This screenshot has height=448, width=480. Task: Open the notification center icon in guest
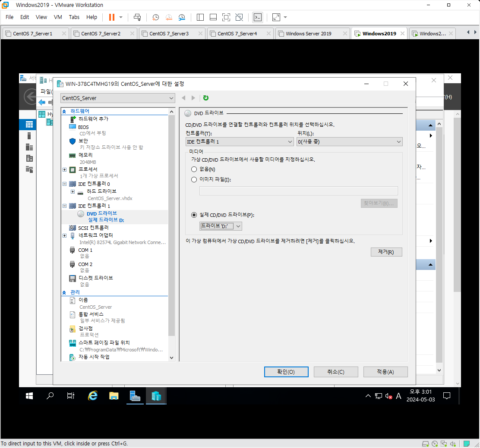pos(447,396)
